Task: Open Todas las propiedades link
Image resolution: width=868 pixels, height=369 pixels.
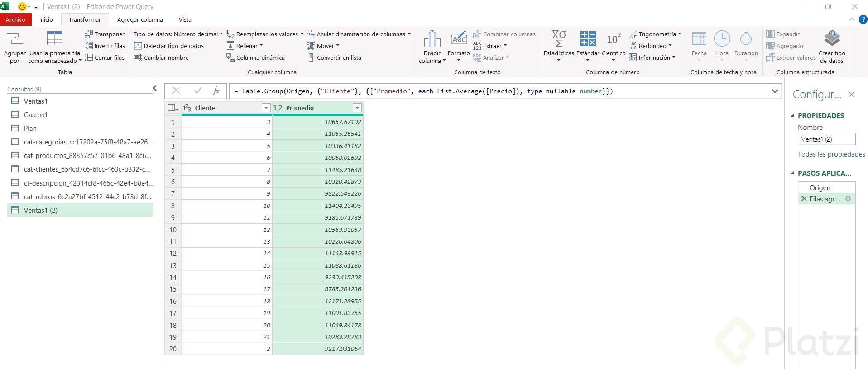Action: click(831, 154)
